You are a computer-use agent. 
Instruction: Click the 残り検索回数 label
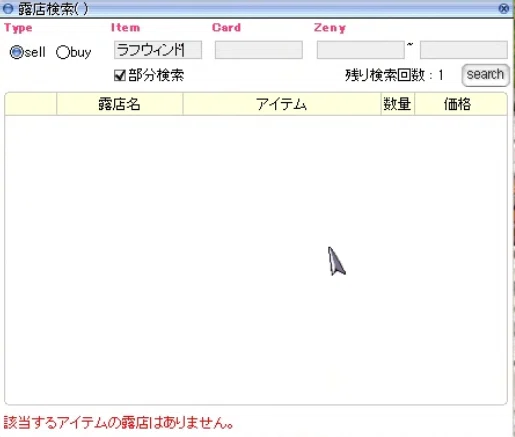(x=394, y=75)
